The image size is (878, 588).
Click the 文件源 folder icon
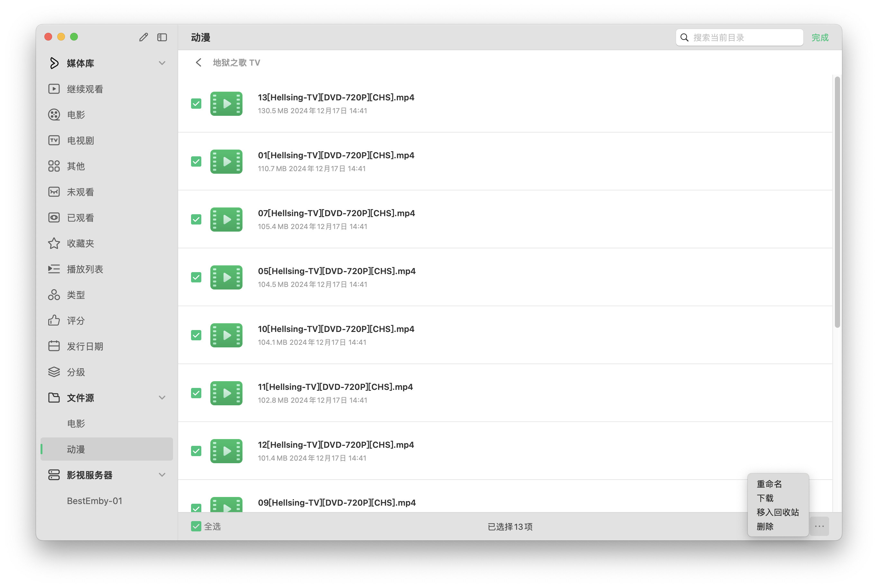click(x=54, y=398)
